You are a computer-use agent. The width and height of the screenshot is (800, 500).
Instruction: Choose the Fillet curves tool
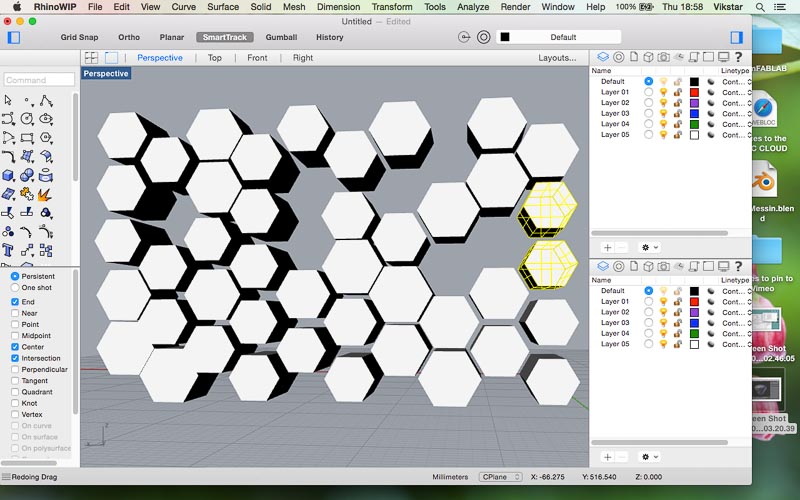click(8, 157)
